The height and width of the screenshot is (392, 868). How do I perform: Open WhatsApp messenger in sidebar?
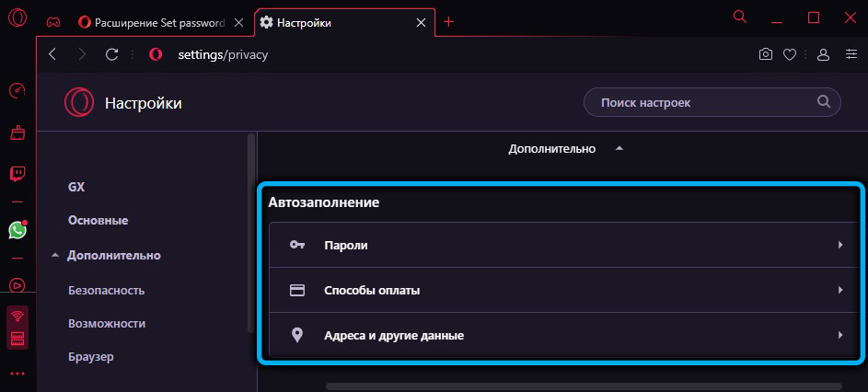[x=17, y=230]
